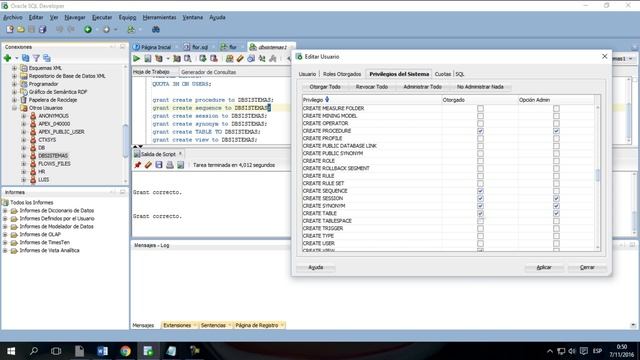Enable Otorgado checkbox for CREATE TRIGGER

click(480, 229)
